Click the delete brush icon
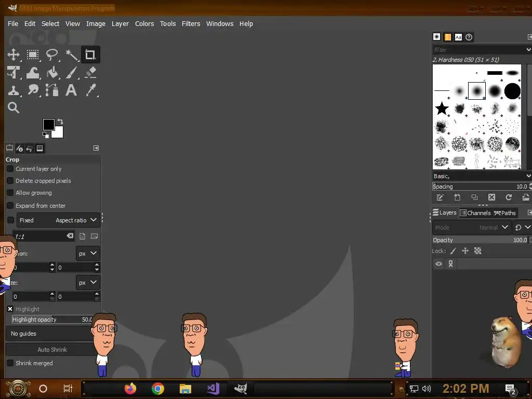The image size is (532, 399). (x=491, y=197)
